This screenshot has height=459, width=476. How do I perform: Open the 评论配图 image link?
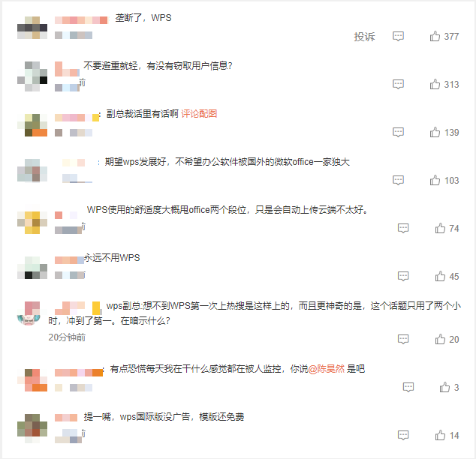click(199, 114)
